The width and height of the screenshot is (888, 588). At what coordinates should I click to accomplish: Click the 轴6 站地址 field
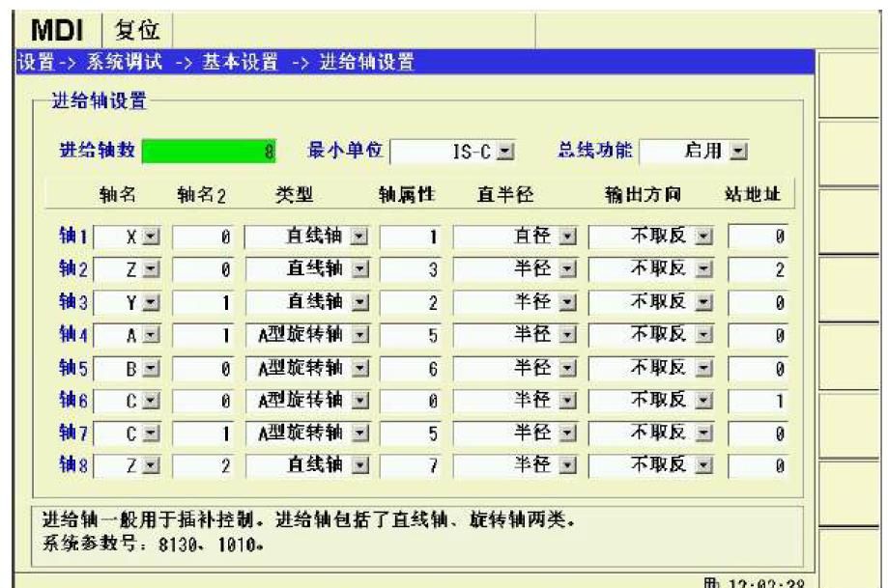pyautogui.click(x=759, y=402)
